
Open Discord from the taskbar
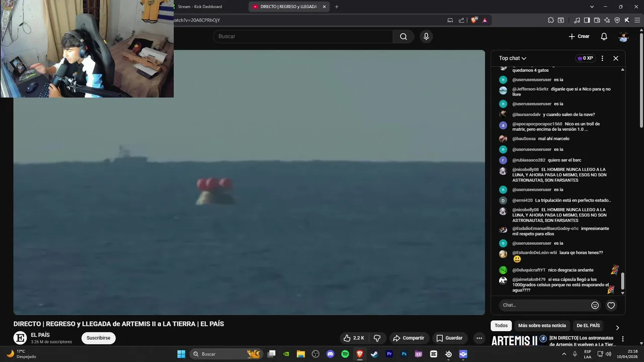click(330, 354)
